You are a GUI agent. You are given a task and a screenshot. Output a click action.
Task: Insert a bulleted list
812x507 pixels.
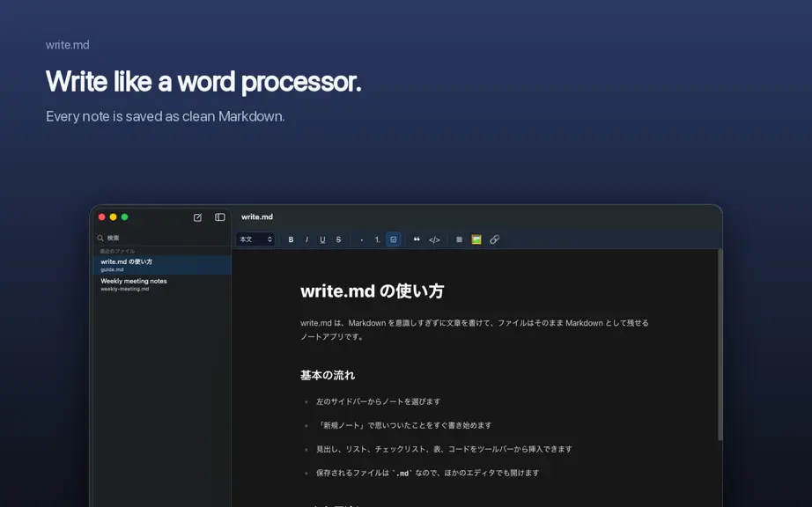click(x=361, y=239)
